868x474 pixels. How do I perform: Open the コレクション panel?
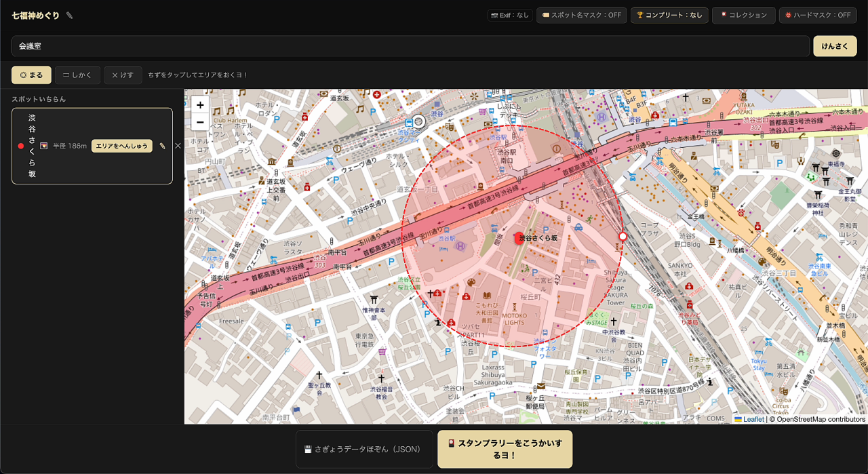pyautogui.click(x=743, y=16)
